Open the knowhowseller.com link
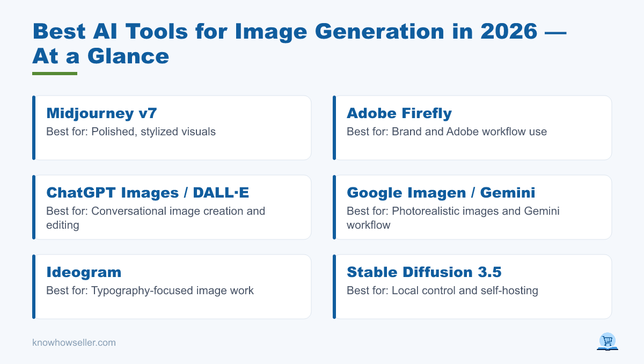Screen dimensions: 644x364 pos(74,343)
